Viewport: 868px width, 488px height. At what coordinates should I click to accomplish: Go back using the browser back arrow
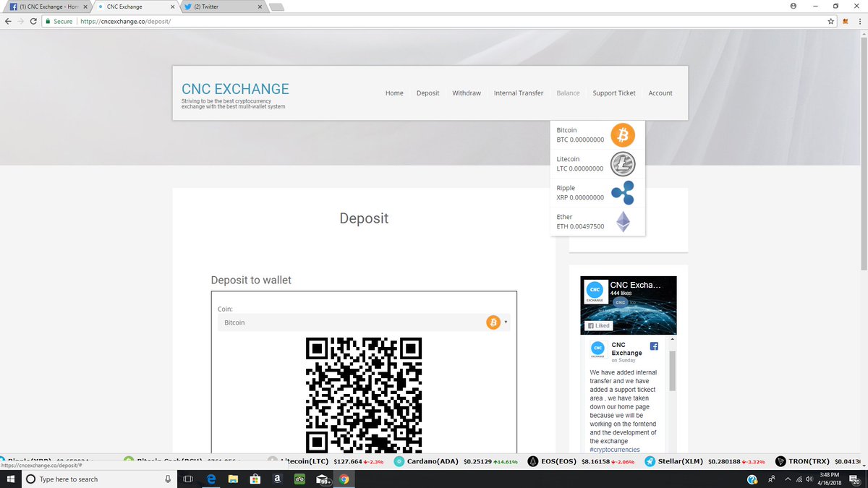[8, 22]
